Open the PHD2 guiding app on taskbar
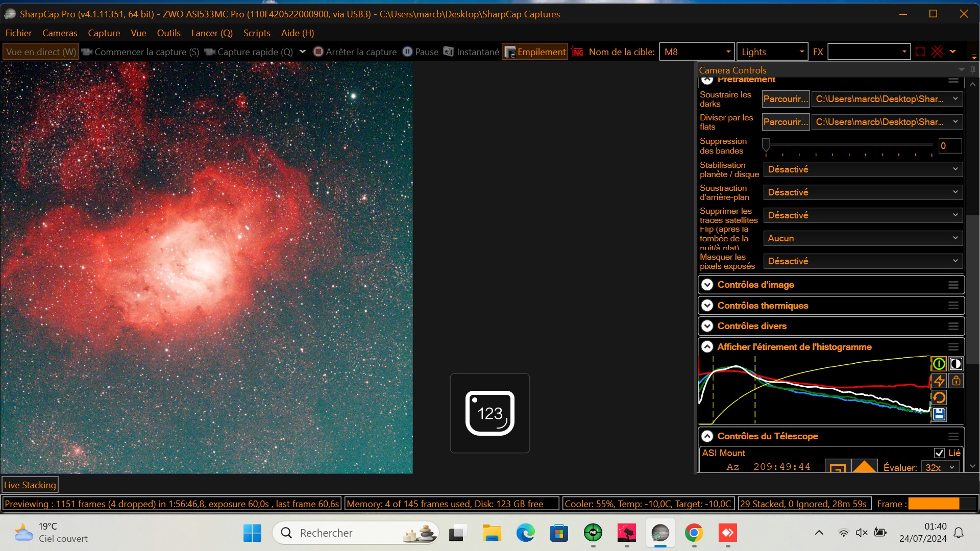 593,533
